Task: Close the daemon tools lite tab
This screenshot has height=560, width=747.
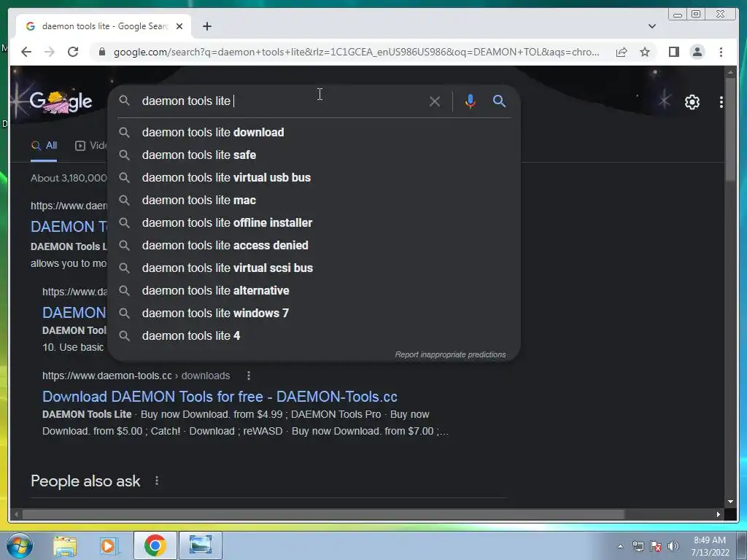Action: (x=179, y=26)
